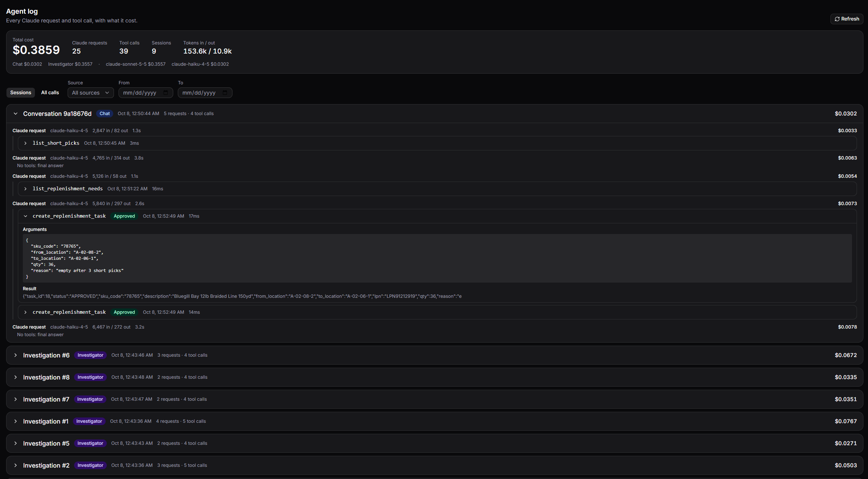This screenshot has width=868, height=479.
Task: Click the Result JSON text for task_id 18
Action: [242, 296]
